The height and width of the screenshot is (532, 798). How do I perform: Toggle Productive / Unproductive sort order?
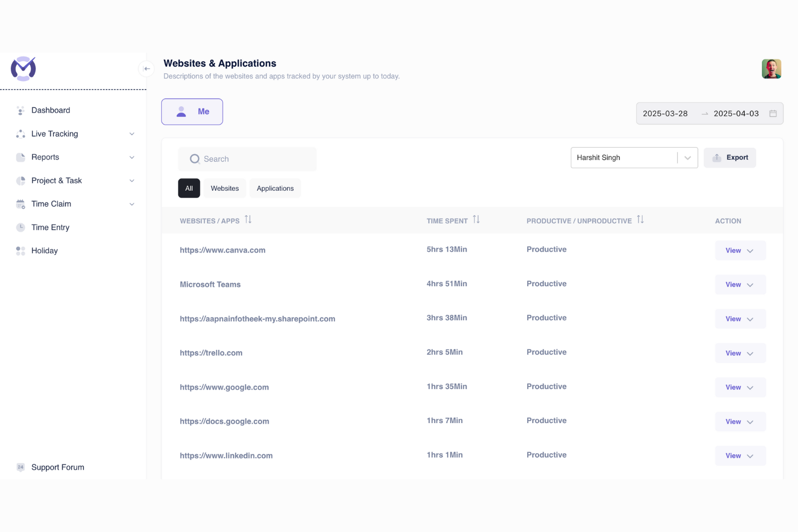coord(641,219)
